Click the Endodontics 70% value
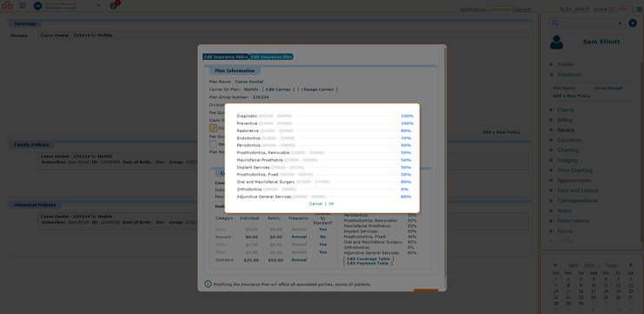This screenshot has height=314, width=644. pos(406,138)
